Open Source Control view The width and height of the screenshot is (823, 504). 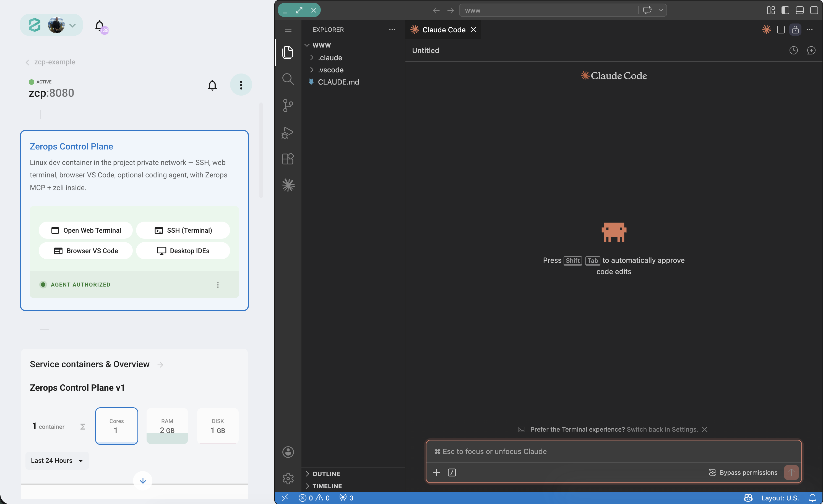pos(288,106)
